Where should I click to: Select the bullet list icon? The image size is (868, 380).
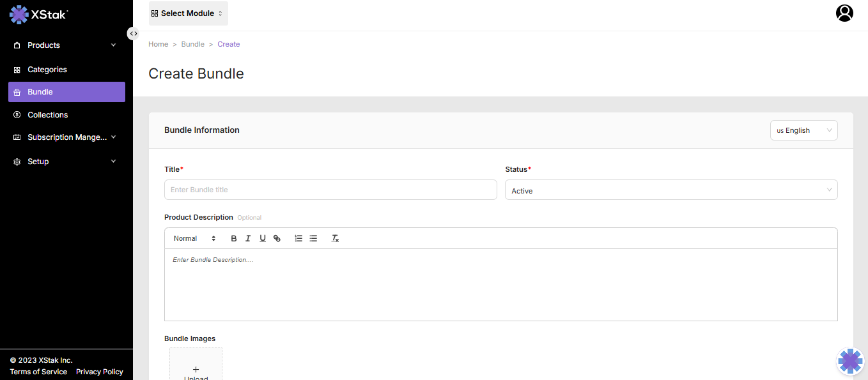pyautogui.click(x=313, y=238)
